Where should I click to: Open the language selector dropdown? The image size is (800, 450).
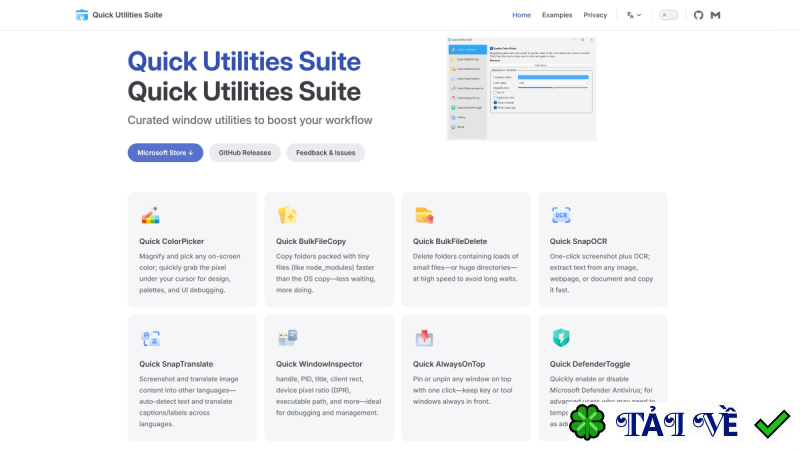pyautogui.click(x=634, y=15)
